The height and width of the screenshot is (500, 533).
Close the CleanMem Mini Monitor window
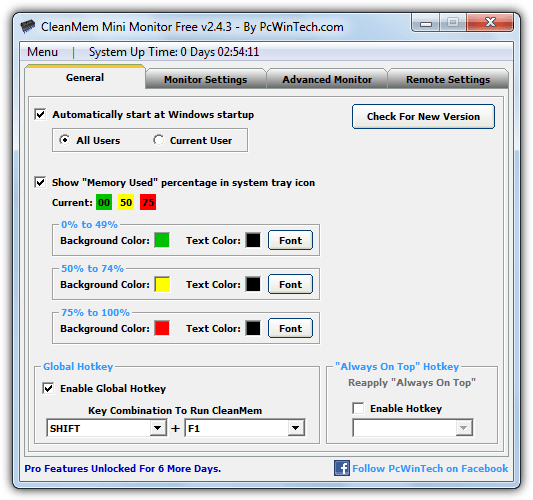click(490, 23)
